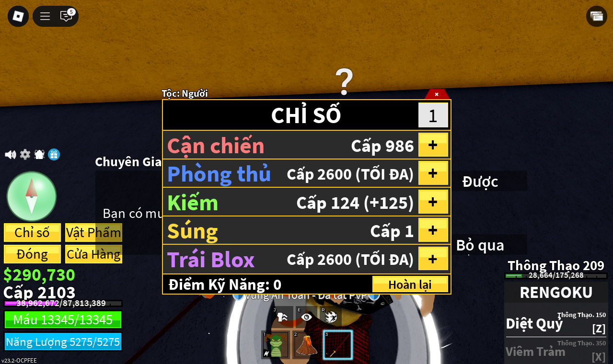This screenshot has height=364, width=613.
Task: Edit the point amount field showing 1
Action: (433, 115)
